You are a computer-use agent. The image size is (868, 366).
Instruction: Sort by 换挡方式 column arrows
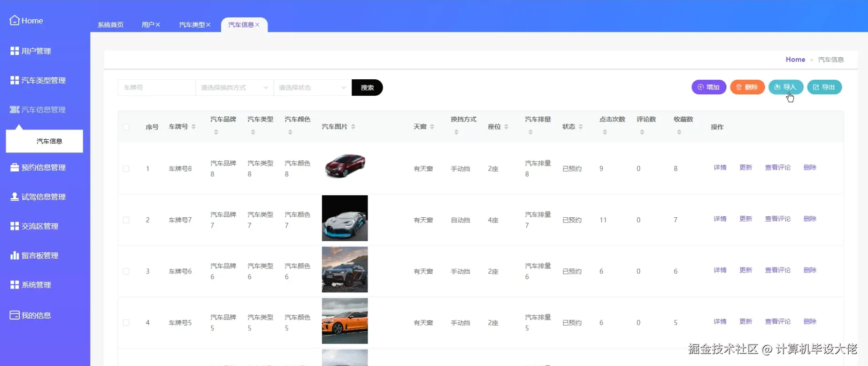[456, 132]
